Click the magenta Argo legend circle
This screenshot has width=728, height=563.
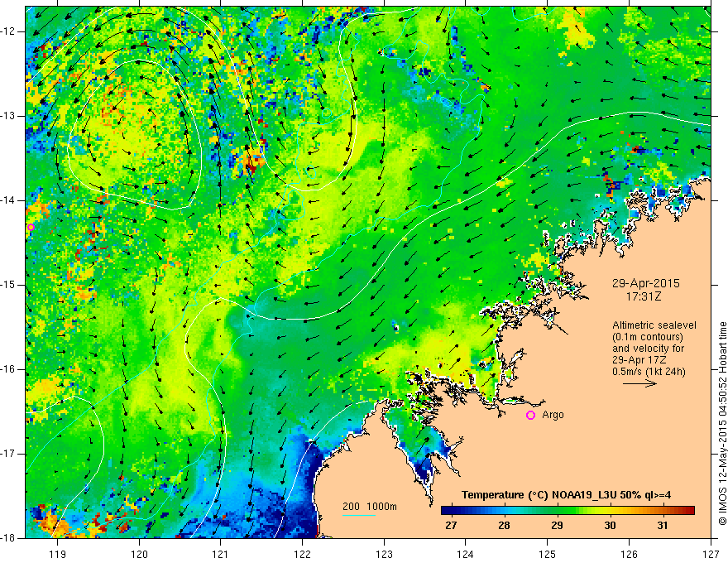point(530,415)
